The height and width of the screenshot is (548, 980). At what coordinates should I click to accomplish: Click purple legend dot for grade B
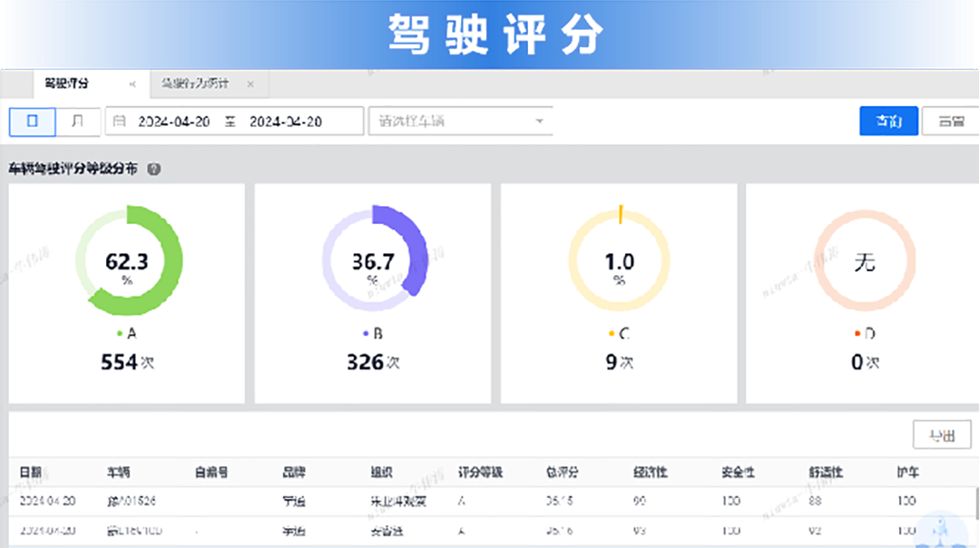(x=366, y=334)
